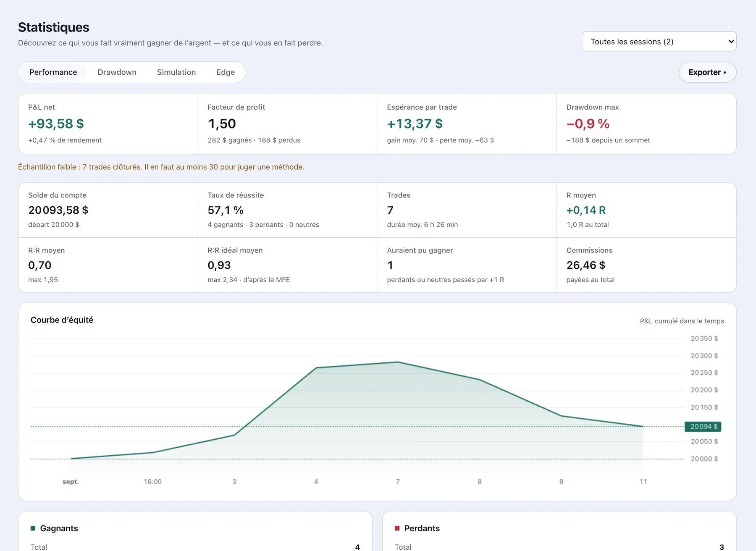The image size is (756, 551).
Task: Click the R:R moyen value 0,70
Action: (x=39, y=265)
